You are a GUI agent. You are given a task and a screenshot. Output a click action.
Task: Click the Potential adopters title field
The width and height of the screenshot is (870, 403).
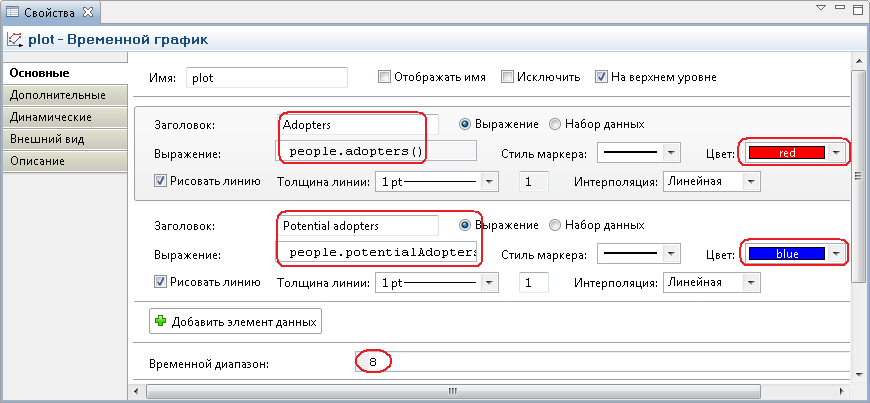point(357,226)
